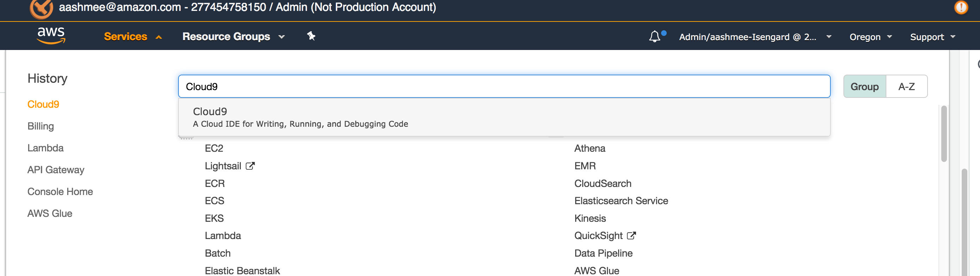The height and width of the screenshot is (276, 980).
Task: Click the orange warning alert icon
Action: point(961,7)
